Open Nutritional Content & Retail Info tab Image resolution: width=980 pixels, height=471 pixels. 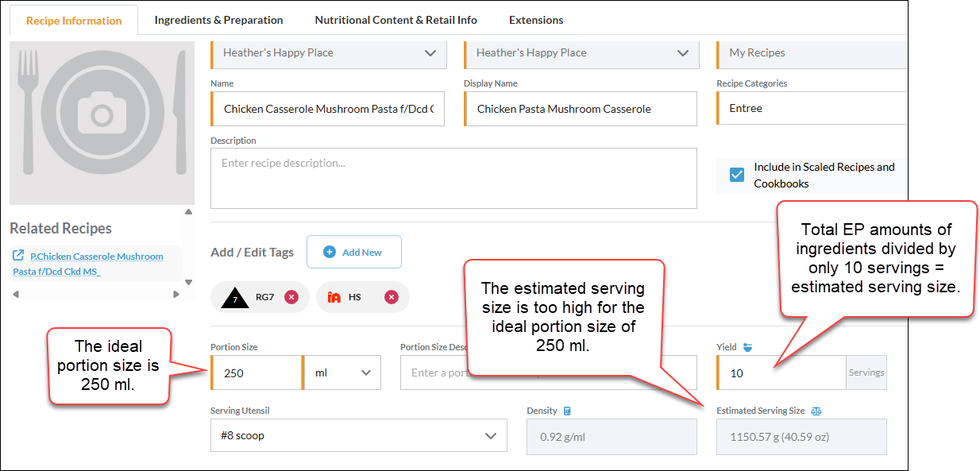click(395, 20)
